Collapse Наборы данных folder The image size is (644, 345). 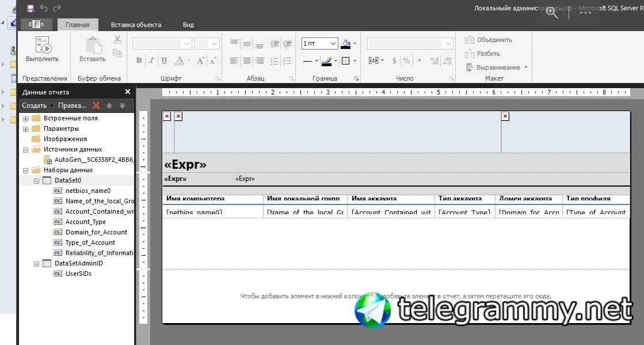point(25,170)
